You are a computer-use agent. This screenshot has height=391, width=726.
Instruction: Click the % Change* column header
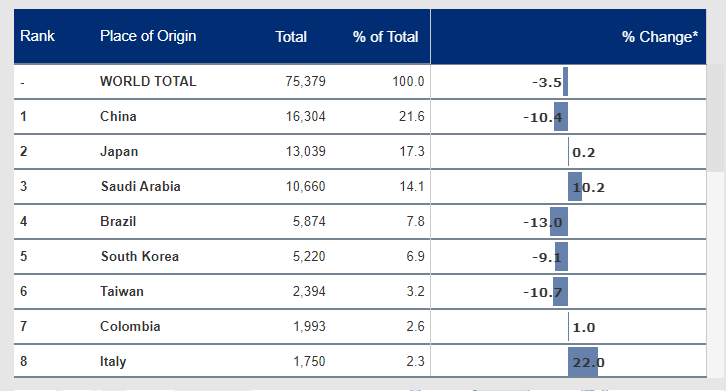(660, 37)
